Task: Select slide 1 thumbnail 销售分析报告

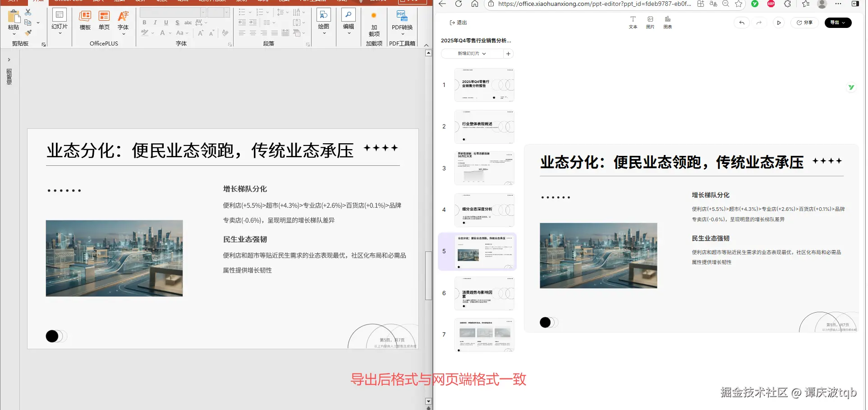Action: (484, 85)
